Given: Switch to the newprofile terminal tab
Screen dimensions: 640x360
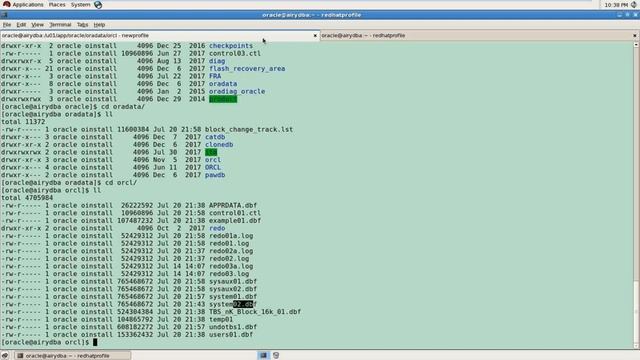Looking at the screenshot, I should click(x=160, y=36).
